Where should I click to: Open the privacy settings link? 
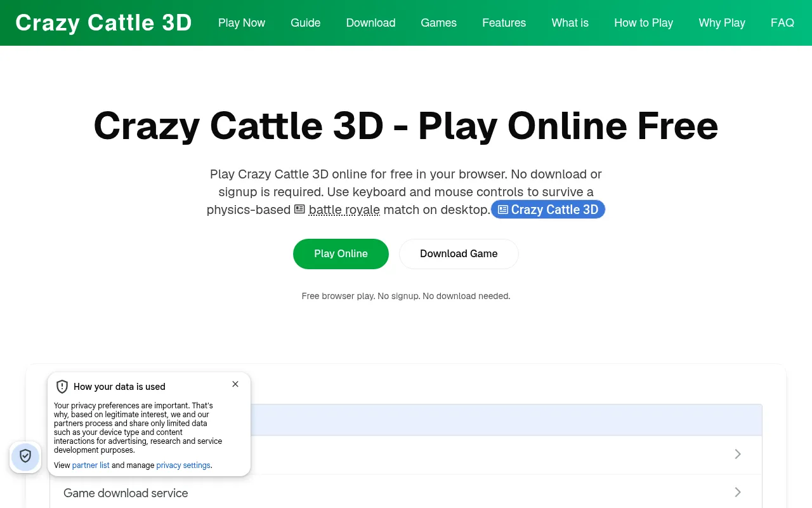pos(183,465)
